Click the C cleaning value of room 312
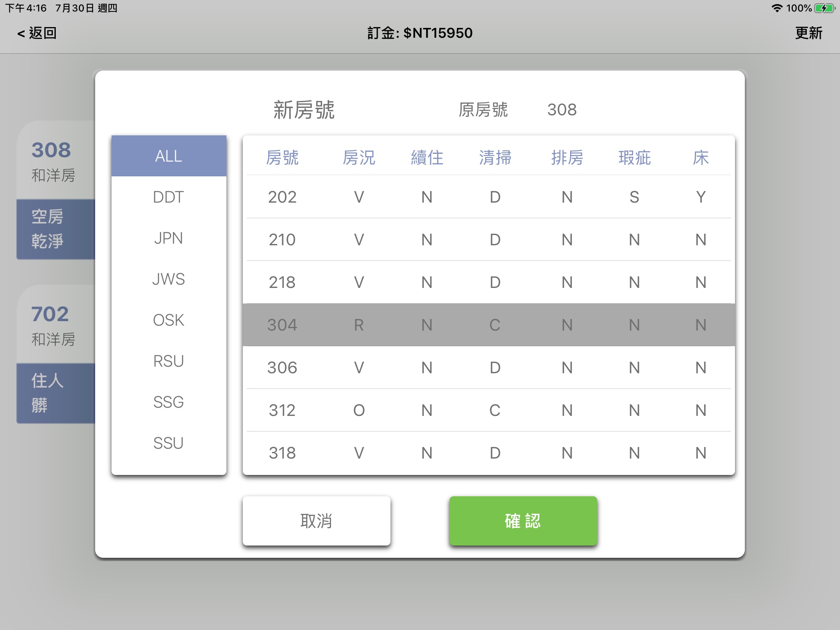The height and width of the screenshot is (630, 840). click(x=495, y=411)
